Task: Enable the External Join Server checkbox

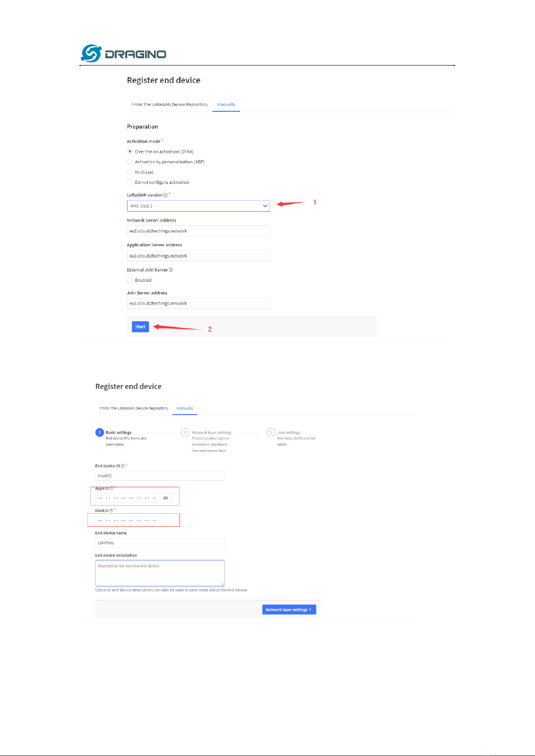Action: [x=130, y=280]
